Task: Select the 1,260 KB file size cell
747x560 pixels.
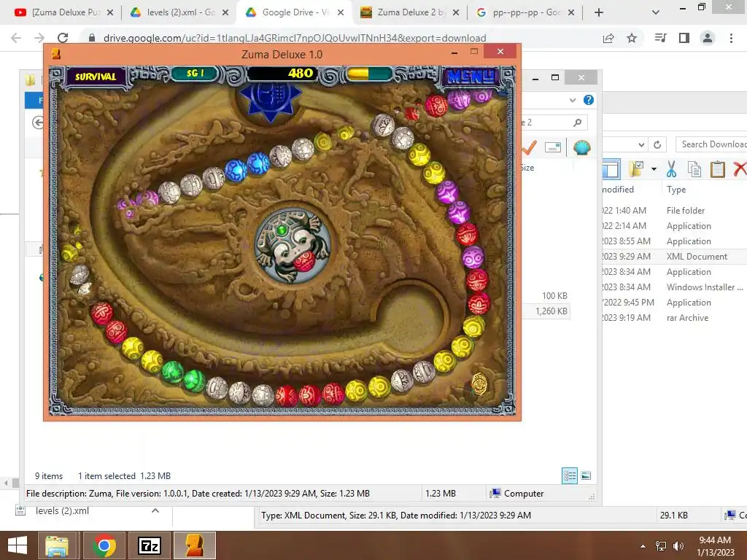Action: pyautogui.click(x=551, y=311)
